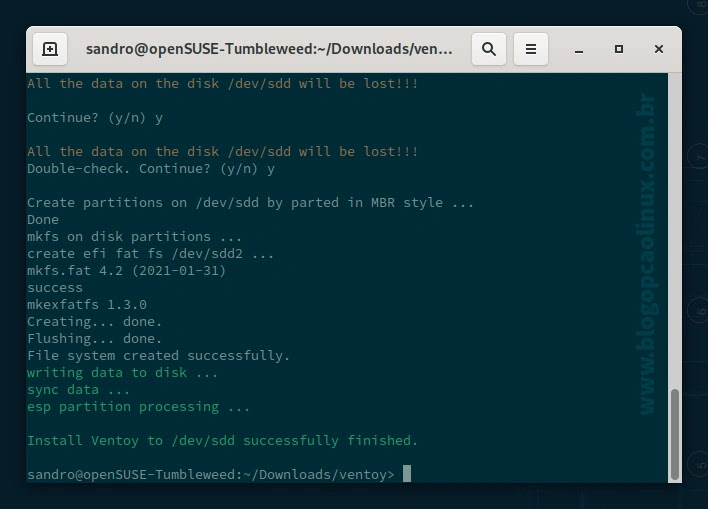Image resolution: width=708 pixels, height=509 pixels.
Task: Click the shell prompt cursor
Action: 407,474
